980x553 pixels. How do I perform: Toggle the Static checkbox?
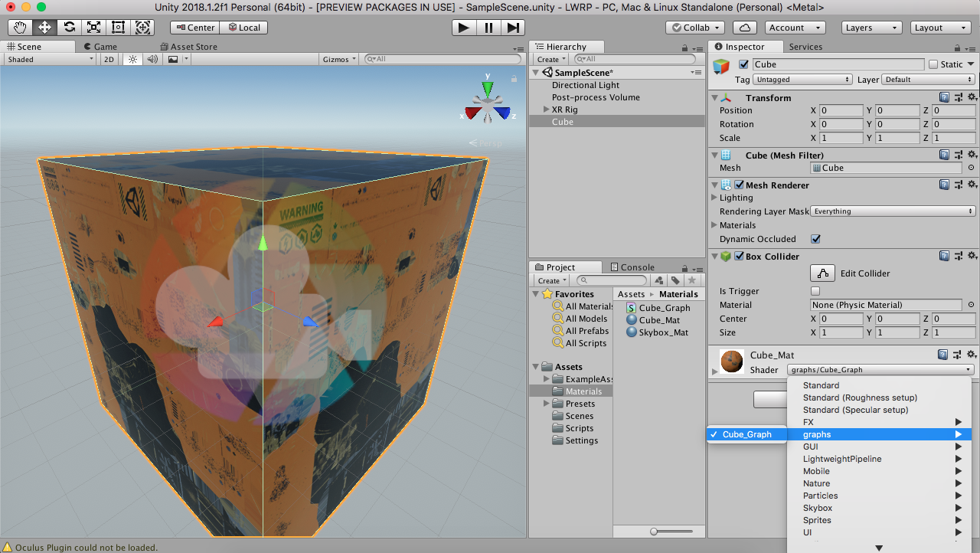pyautogui.click(x=933, y=64)
